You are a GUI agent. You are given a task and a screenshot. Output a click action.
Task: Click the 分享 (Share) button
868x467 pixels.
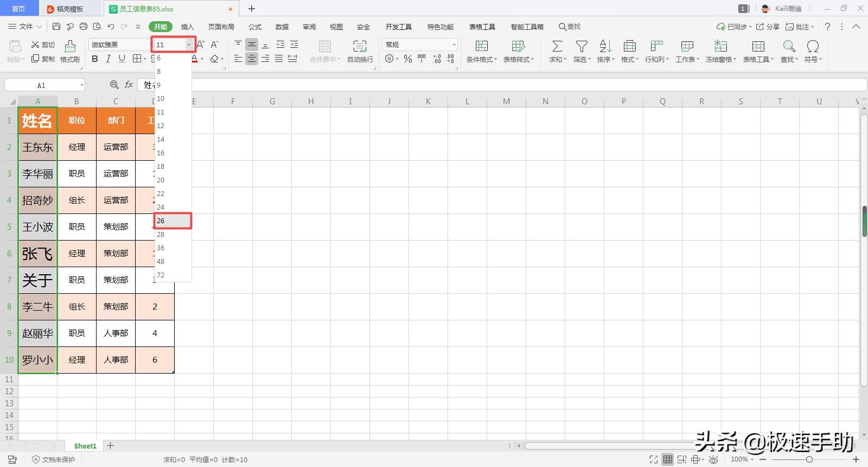(x=768, y=27)
